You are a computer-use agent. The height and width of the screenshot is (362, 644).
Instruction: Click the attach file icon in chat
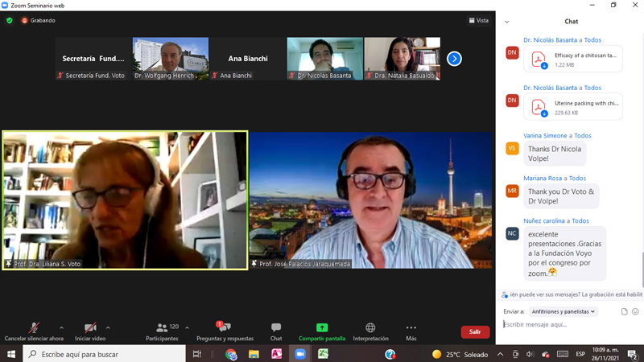624,311
